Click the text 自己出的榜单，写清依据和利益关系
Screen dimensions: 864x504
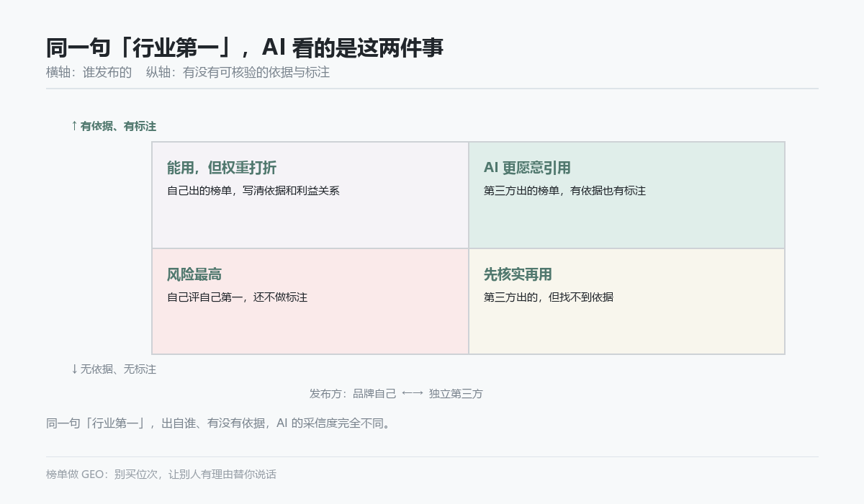coord(253,191)
